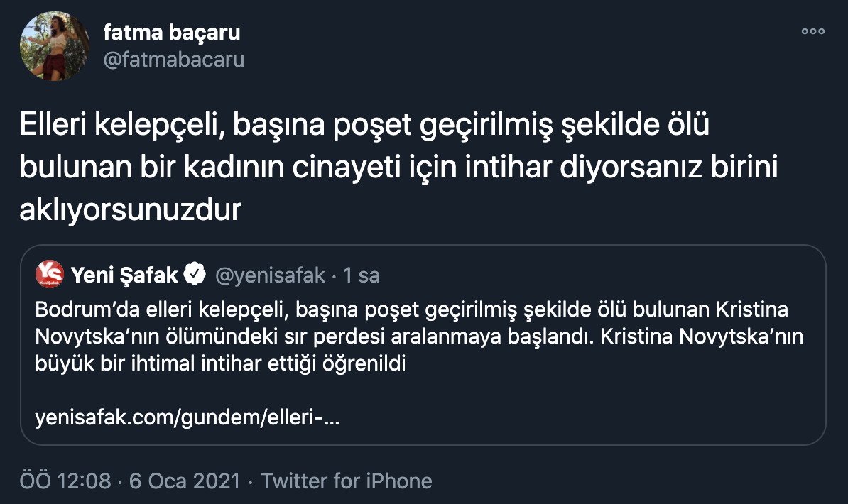Screen dimensions: 848x504
Task: Select the fatma baçaru display name
Action: [172, 32]
